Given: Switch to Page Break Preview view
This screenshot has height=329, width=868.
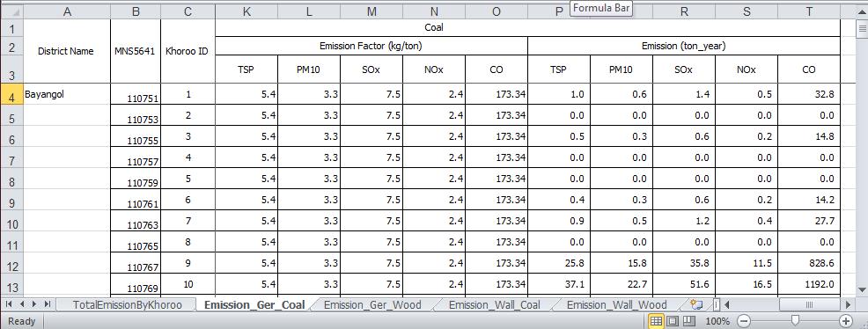Looking at the screenshot, I should point(688,321).
